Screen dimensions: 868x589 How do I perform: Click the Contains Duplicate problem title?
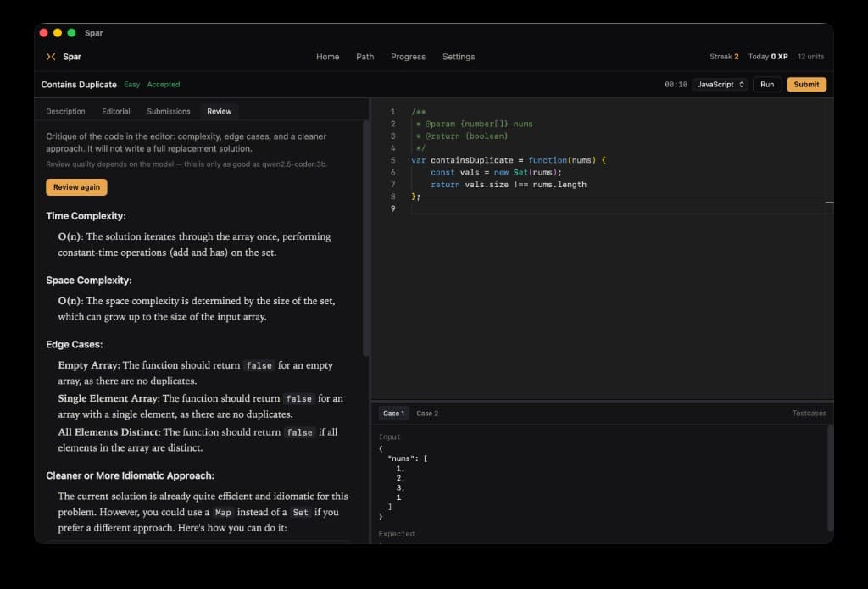click(79, 85)
